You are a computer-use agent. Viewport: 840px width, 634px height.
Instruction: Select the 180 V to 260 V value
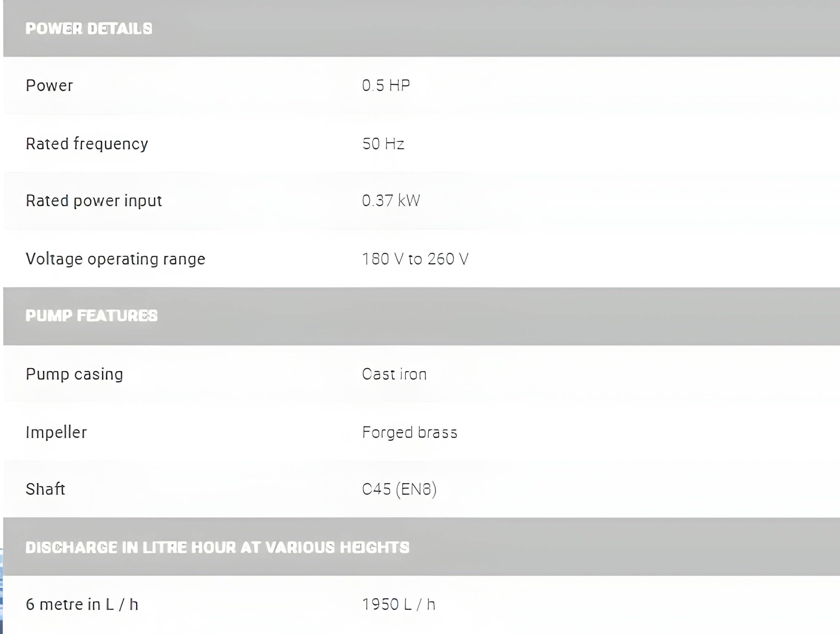tap(415, 259)
